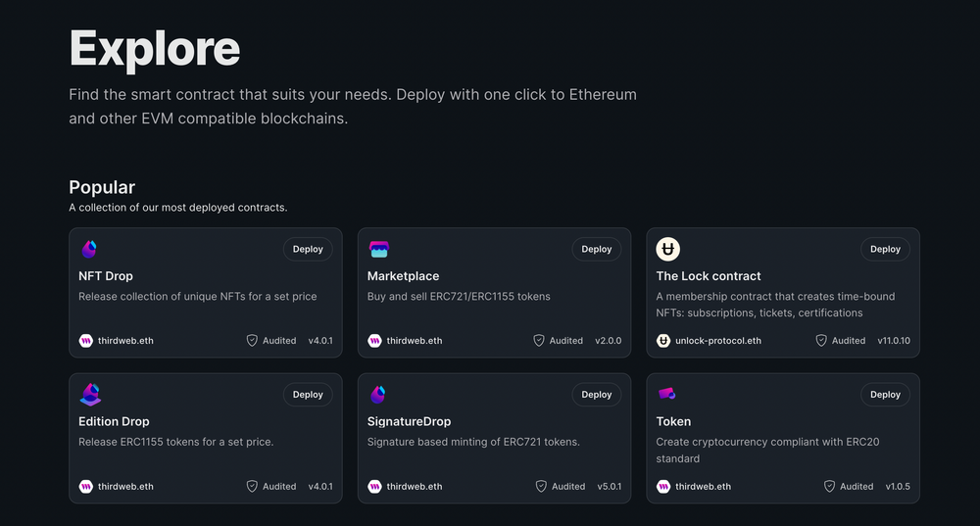Click the NFT Drop contract icon

coord(89,250)
